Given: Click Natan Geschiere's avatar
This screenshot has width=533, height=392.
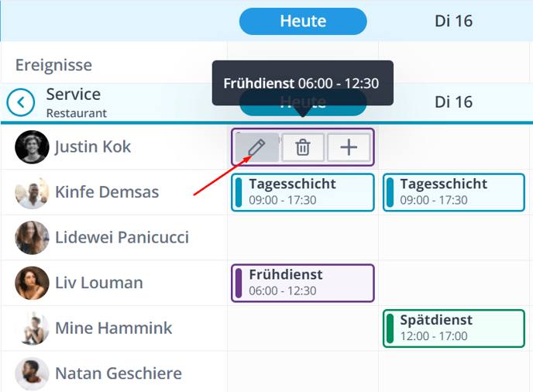Looking at the screenshot, I should (x=32, y=373).
